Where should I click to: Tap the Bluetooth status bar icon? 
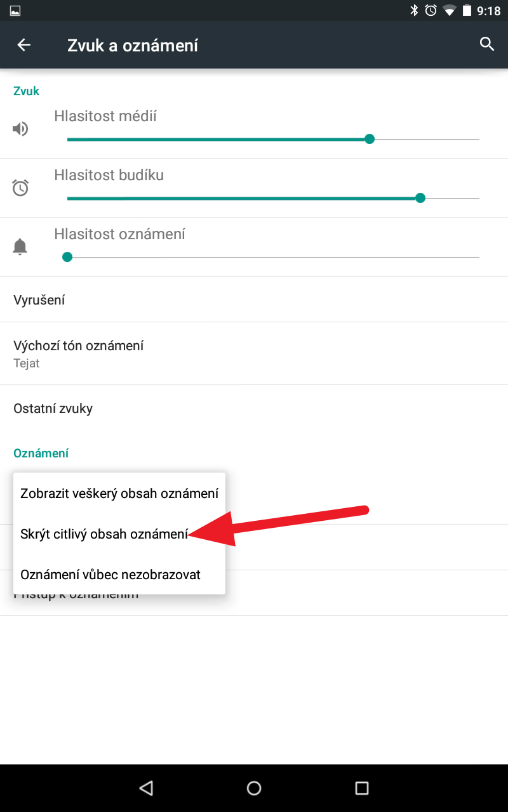[x=414, y=10]
